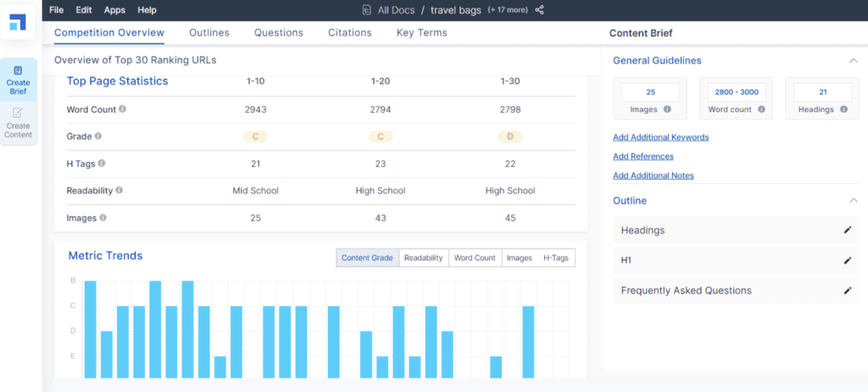
Task: Expand the (+ 17 more) documents list
Action: pos(504,10)
